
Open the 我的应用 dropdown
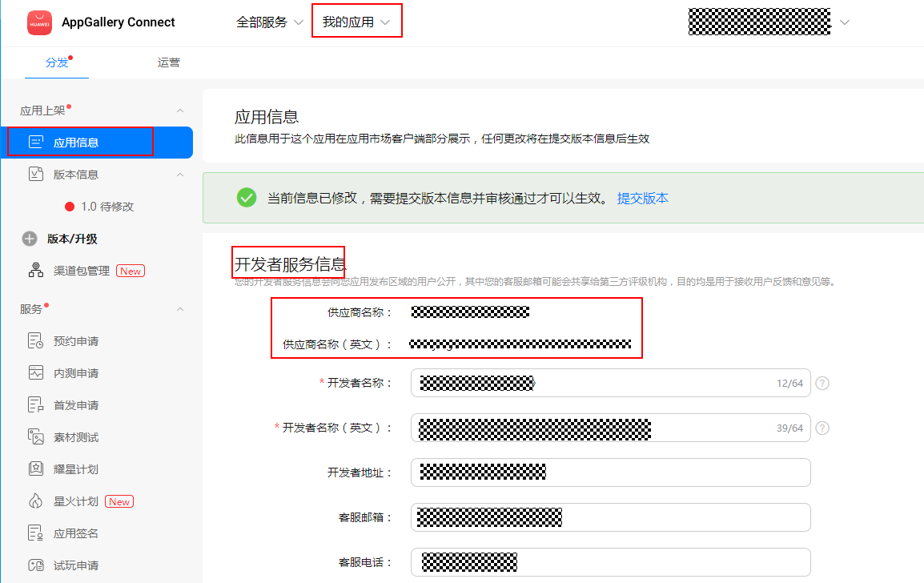tap(357, 21)
